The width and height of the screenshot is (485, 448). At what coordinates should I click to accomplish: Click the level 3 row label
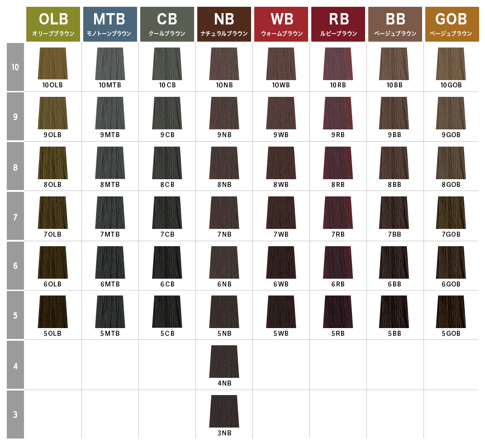(15, 415)
